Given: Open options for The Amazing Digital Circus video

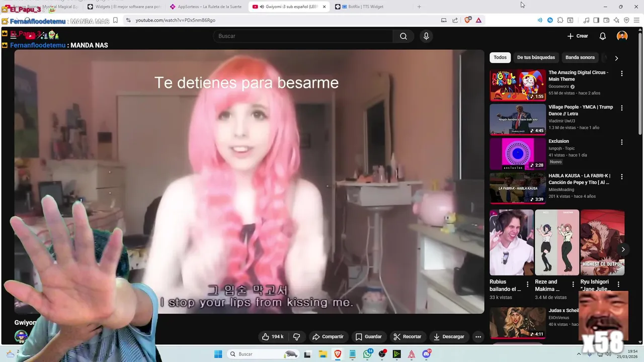Looking at the screenshot, I should (622, 73).
